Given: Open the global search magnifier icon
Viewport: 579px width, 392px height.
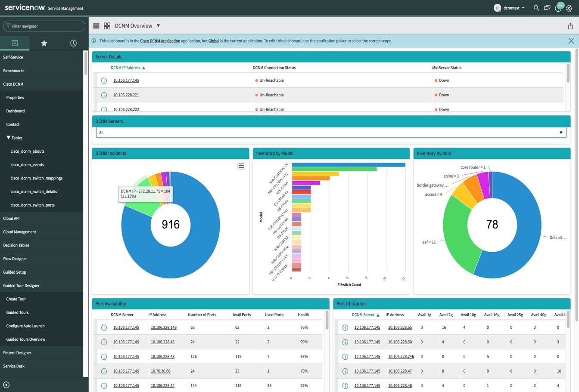Looking at the screenshot, I should pos(536,8).
